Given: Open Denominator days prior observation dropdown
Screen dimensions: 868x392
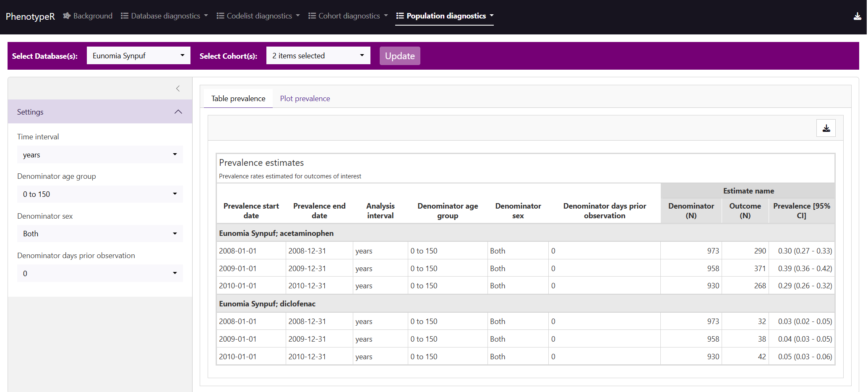Looking at the screenshot, I should pyautogui.click(x=100, y=274).
